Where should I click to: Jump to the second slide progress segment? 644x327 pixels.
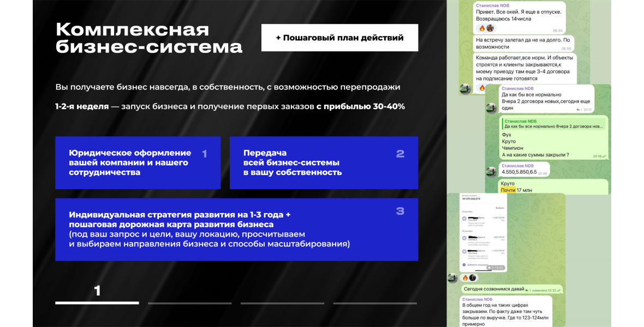[x=190, y=303]
